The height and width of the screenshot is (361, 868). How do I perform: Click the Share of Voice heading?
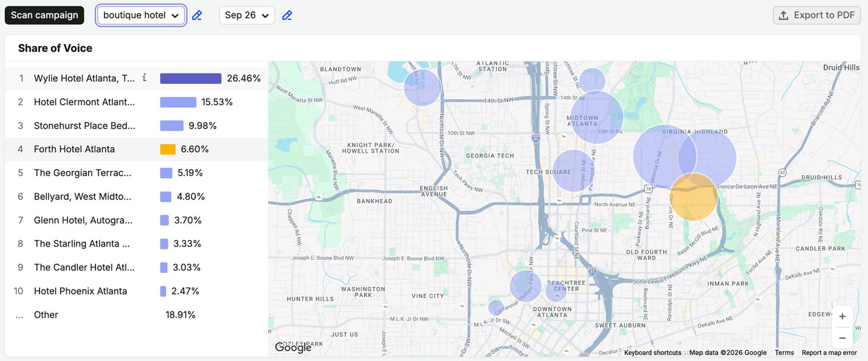tap(55, 48)
